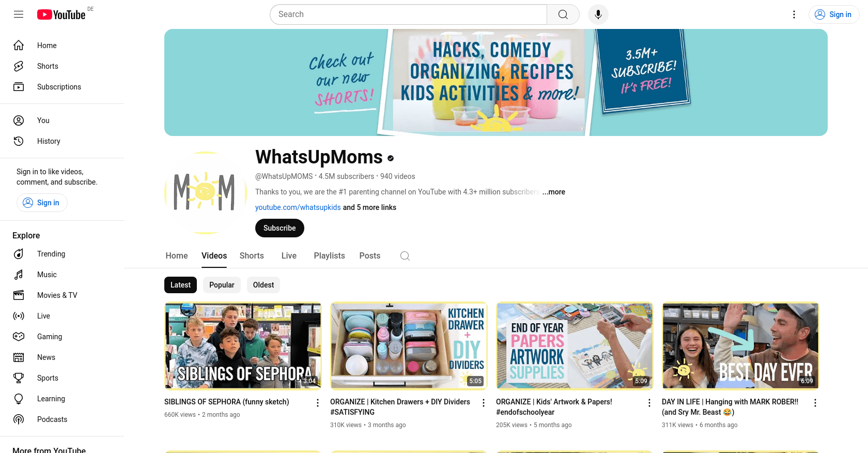Click the YouTube logo

[61, 14]
